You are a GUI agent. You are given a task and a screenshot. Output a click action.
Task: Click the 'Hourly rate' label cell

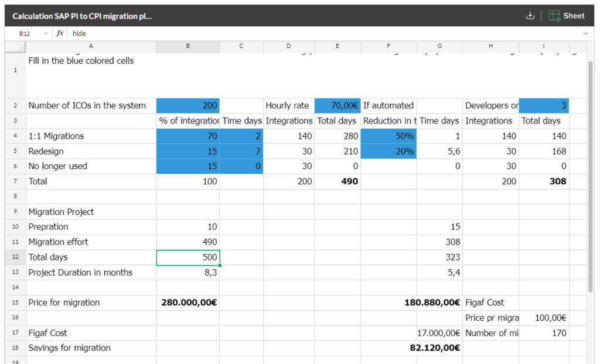coord(289,106)
